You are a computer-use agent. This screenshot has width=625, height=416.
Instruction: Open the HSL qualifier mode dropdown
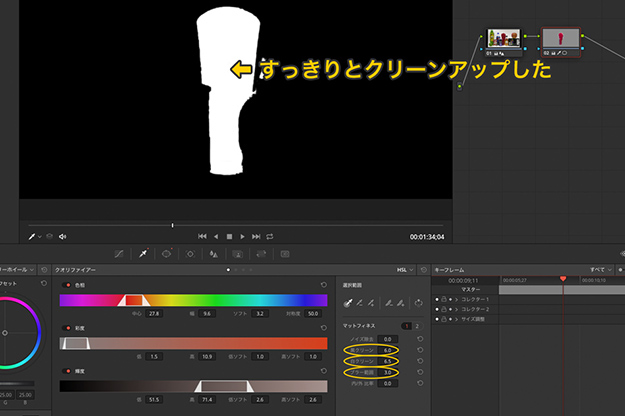coord(403,270)
